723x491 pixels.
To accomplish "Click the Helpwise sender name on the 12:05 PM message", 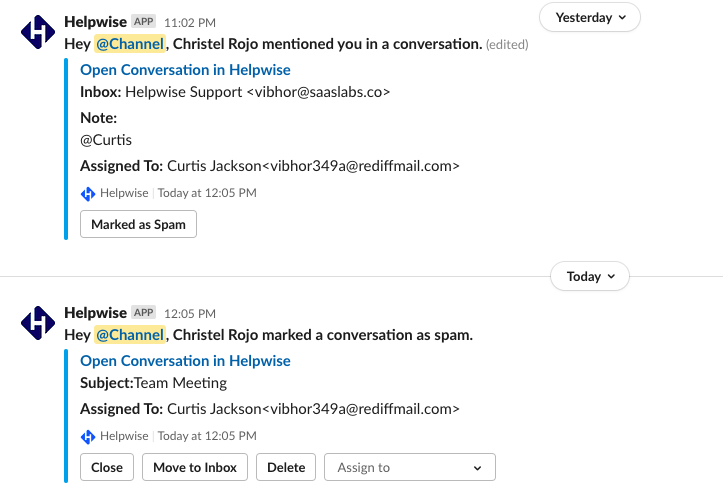I will [95, 313].
